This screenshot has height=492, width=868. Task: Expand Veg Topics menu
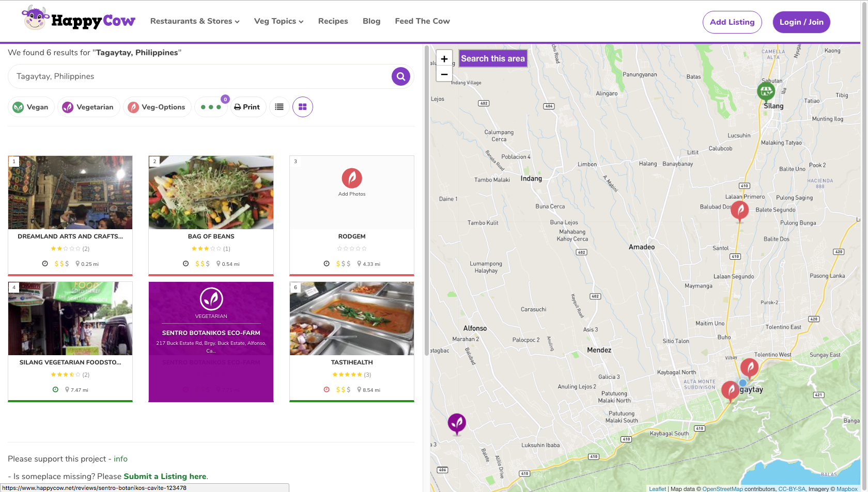279,21
